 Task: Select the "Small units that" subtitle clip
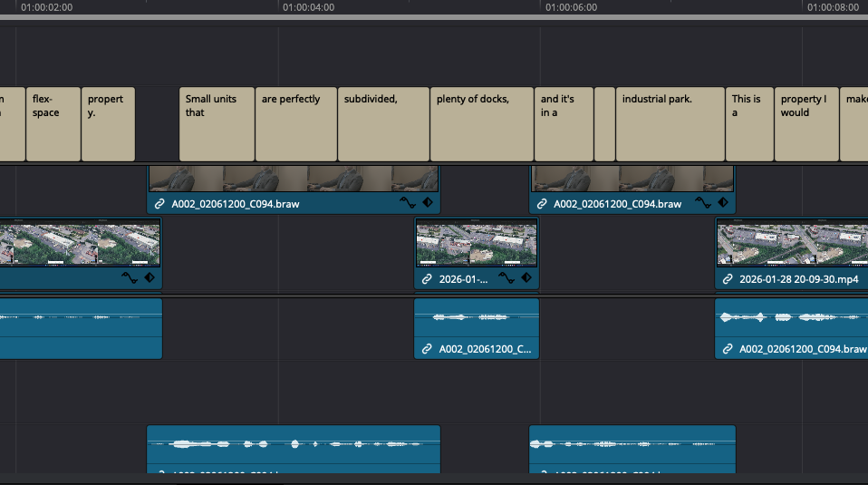[x=217, y=123]
